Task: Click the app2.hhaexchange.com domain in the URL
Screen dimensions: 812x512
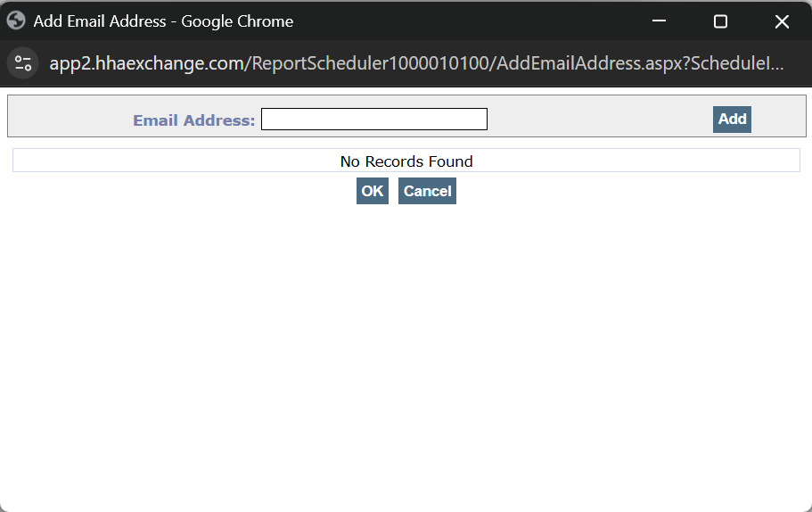Action: pos(147,64)
